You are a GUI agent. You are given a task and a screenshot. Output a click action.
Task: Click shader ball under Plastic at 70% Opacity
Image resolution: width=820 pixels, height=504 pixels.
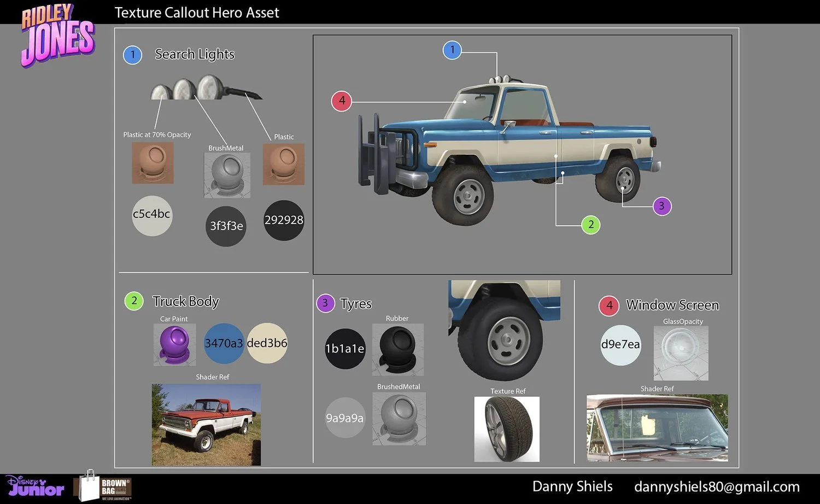[x=153, y=163]
